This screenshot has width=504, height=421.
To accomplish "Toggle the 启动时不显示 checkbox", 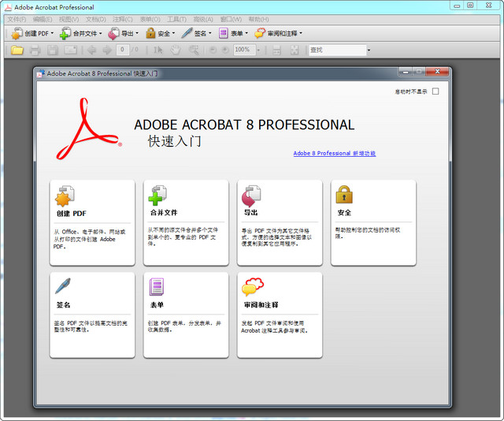I will pos(435,91).
